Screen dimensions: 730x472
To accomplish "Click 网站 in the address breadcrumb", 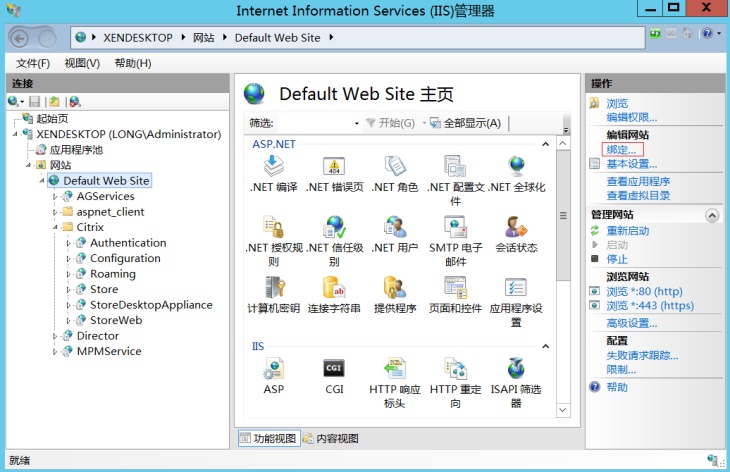I will click(204, 38).
